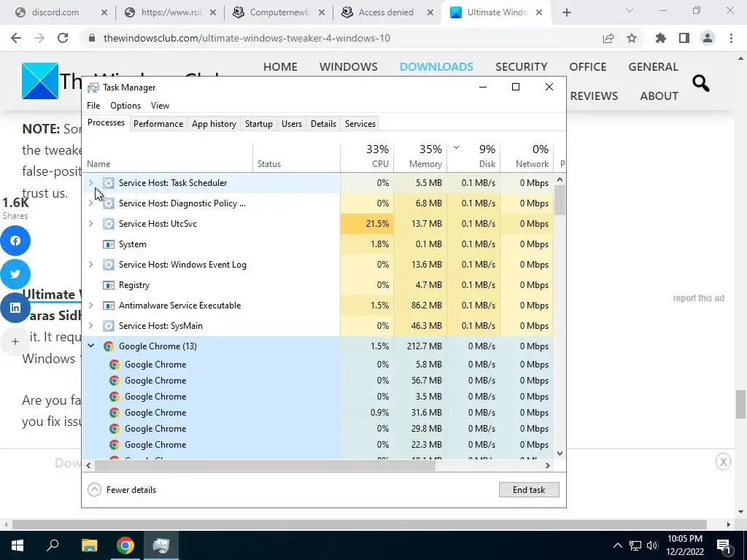Open Task Manager View menu

[160, 106]
